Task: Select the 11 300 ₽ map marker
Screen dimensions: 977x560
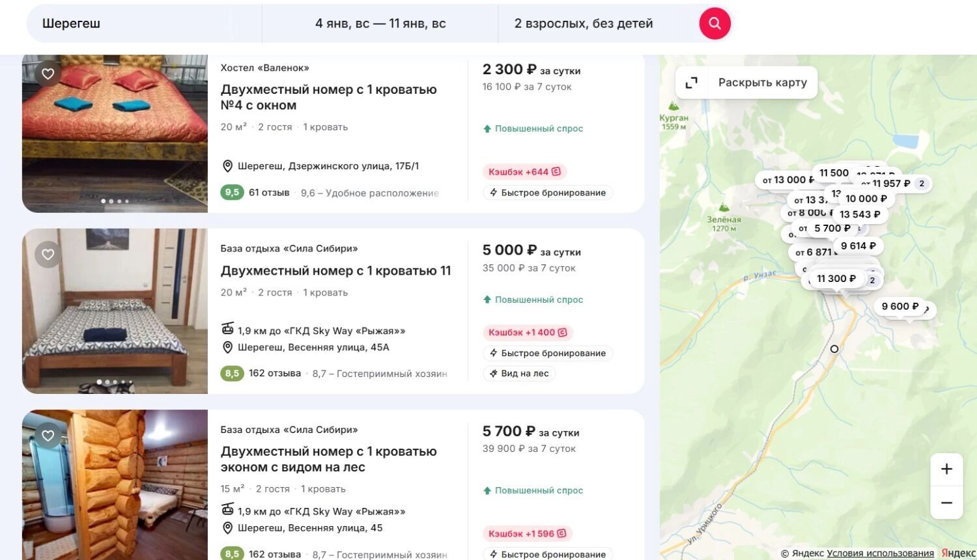Action: (x=836, y=279)
